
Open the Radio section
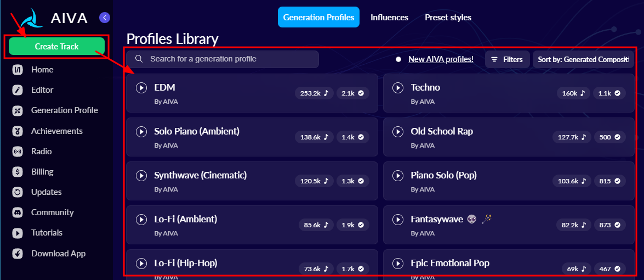click(42, 152)
